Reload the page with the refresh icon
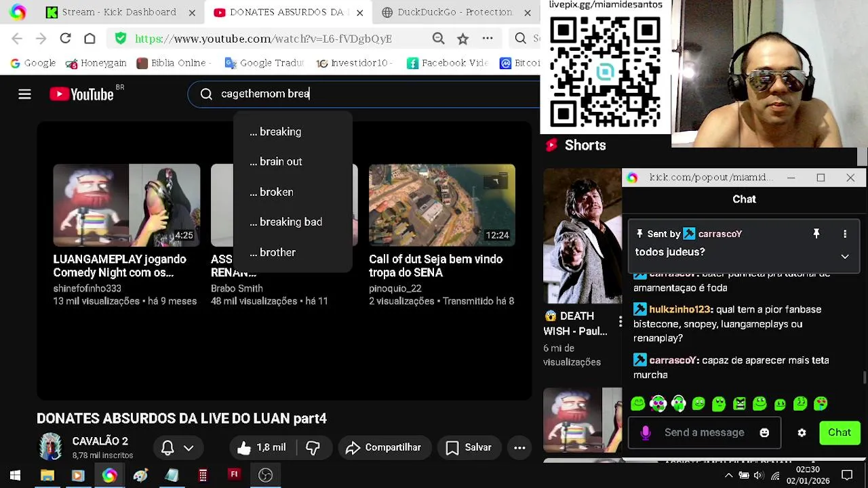The image size is (868, 488). [x=65, y=39]
